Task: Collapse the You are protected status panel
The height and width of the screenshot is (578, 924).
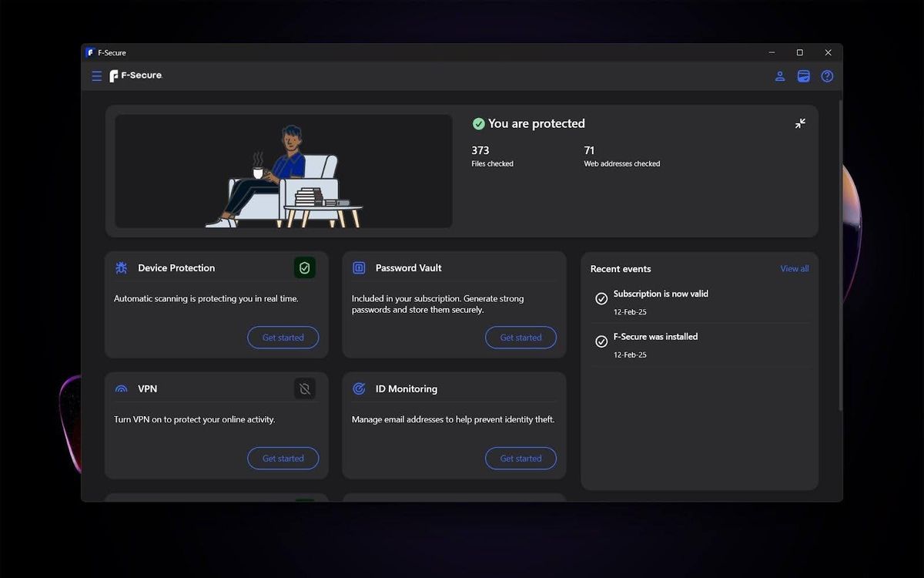Action: pyautogui.click(x=800, y=123)
